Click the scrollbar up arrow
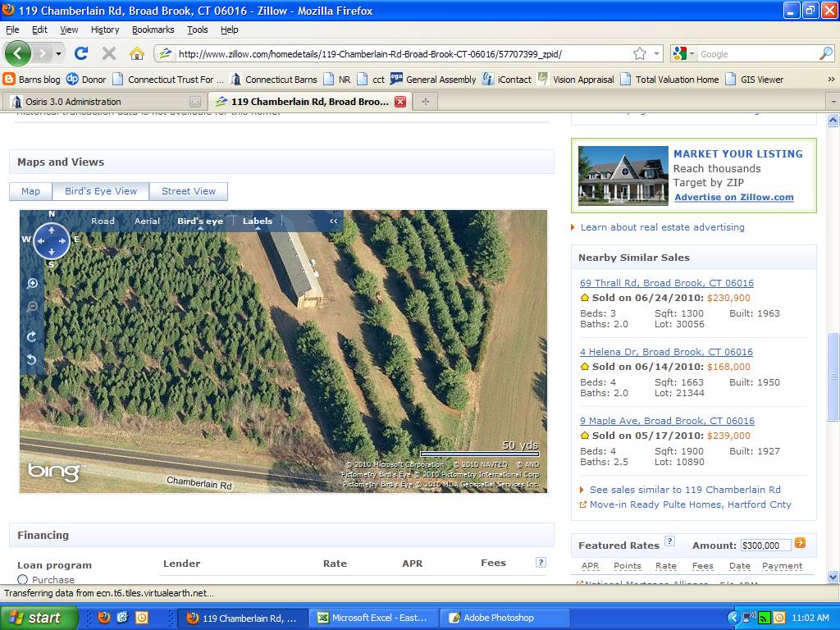This screenshot has width=840, height=630. pos(833,120)
